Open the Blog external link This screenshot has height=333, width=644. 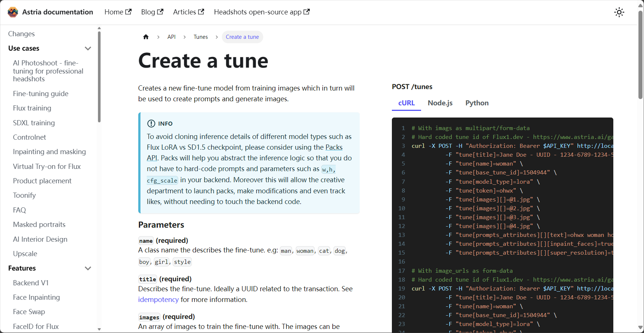click(x=152, y=12)
